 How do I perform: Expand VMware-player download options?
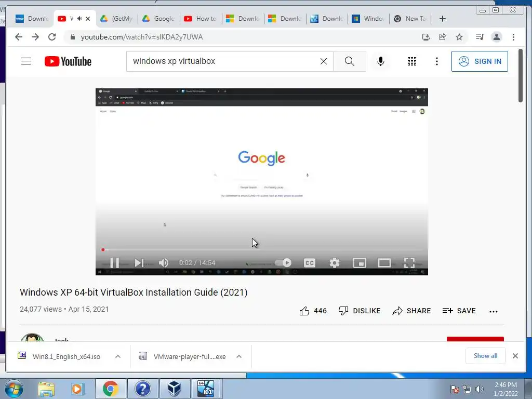point(239,356)
